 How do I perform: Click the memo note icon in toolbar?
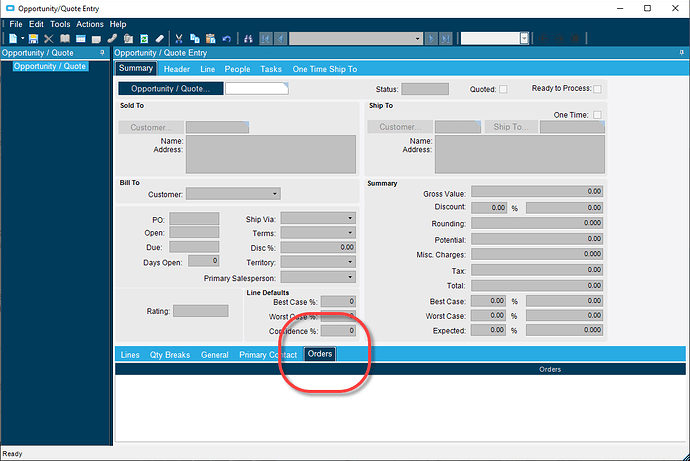(x=96, y=39)
